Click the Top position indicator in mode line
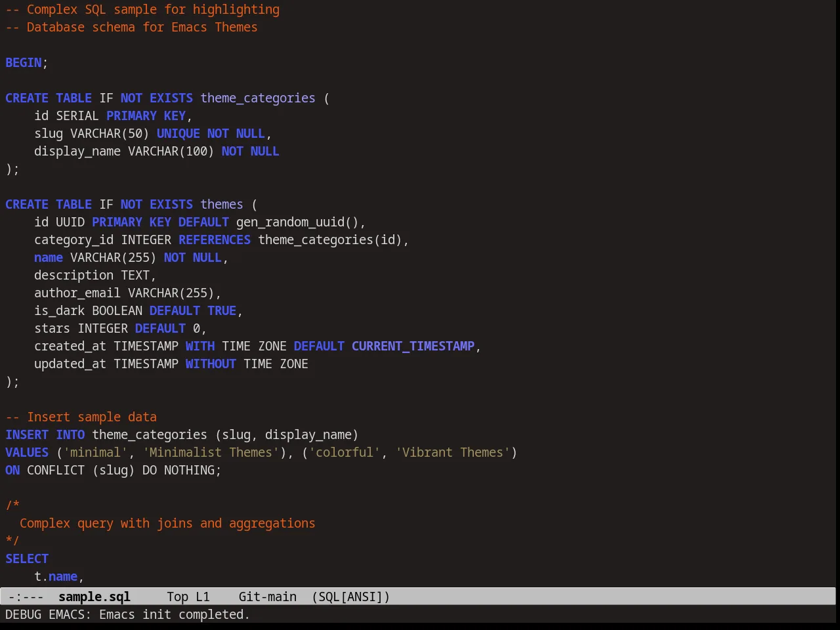840x630 pixels. 177,597
